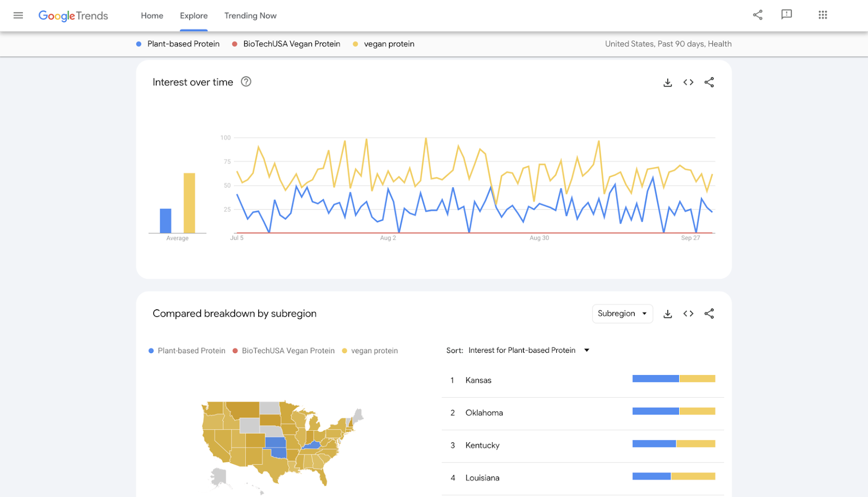The width and height of the screenshot is (868, 497).
Task: Click vegan protein in map legend
Action: (x=374, y=351)
